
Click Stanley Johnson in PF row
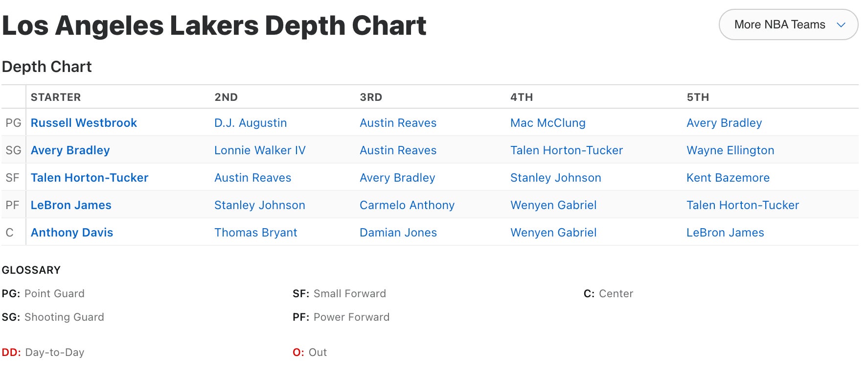click(259, 205)
